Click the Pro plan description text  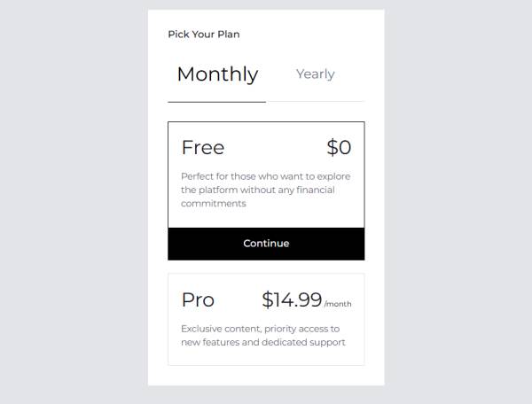point(261,335)
